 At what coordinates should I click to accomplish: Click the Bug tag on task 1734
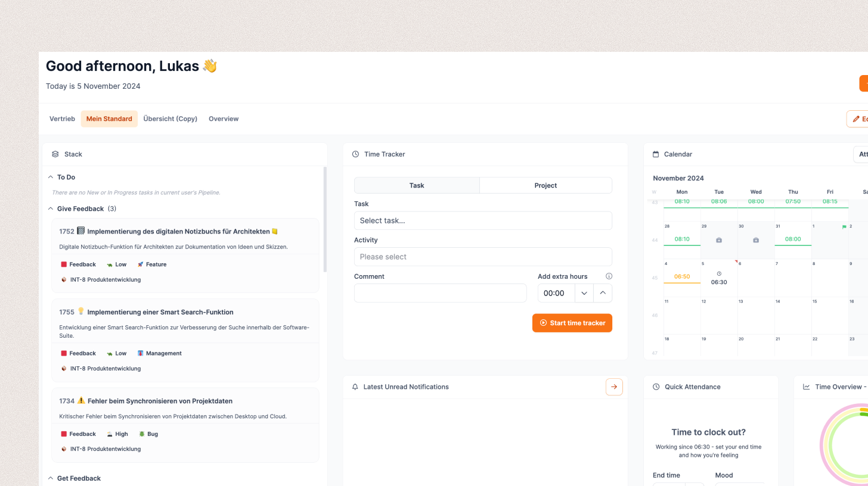148,434
